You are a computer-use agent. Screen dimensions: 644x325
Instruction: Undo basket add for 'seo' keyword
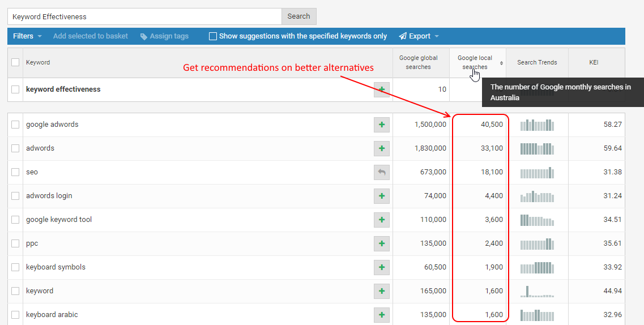pyautogui.click(x=381, y=172)
